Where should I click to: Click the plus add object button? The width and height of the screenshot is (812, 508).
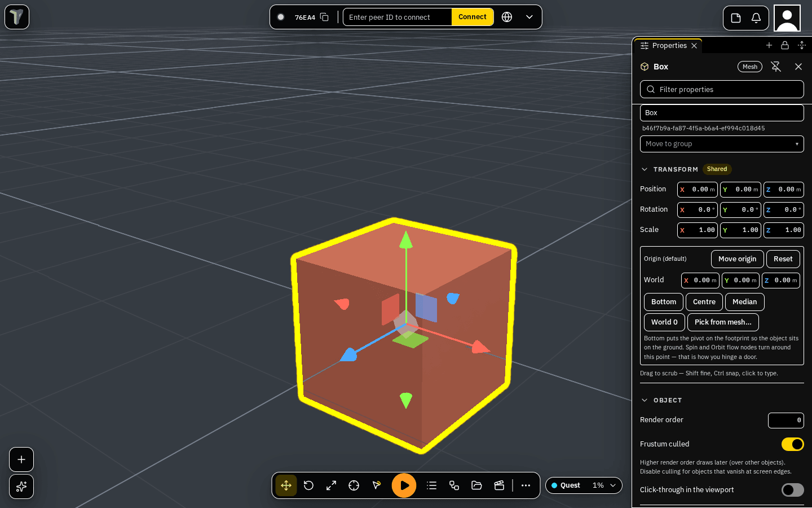(21, 459)
